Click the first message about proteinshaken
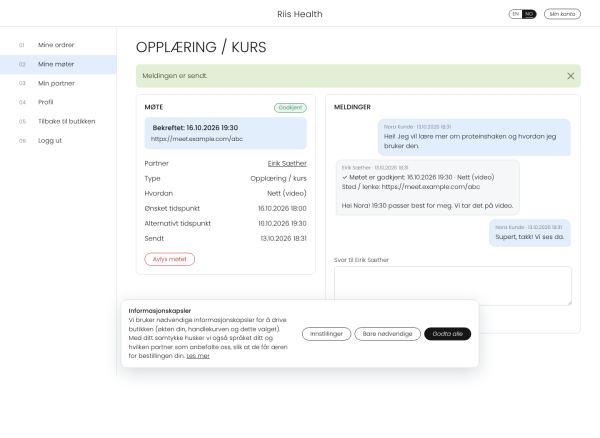The height and width of the screenshot is (438, 600). coord(474,137)
